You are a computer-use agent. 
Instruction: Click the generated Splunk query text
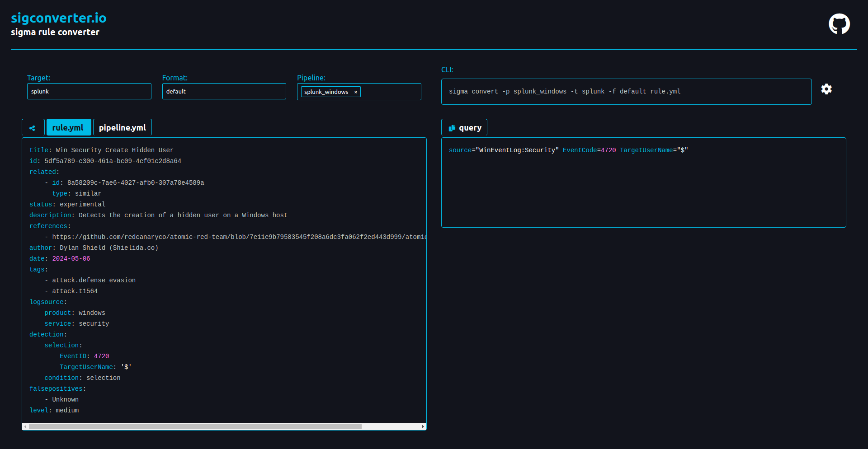tap(568, 150)
